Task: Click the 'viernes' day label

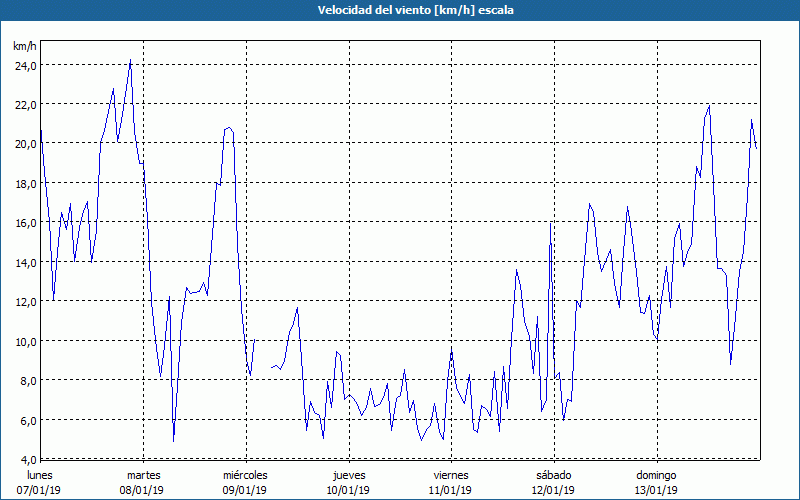Action: (x=451, y=475)
